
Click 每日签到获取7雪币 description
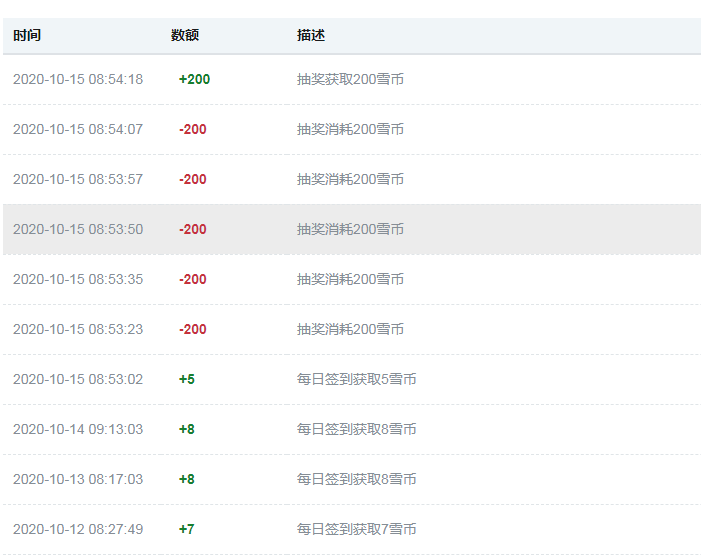coord(356,530)
